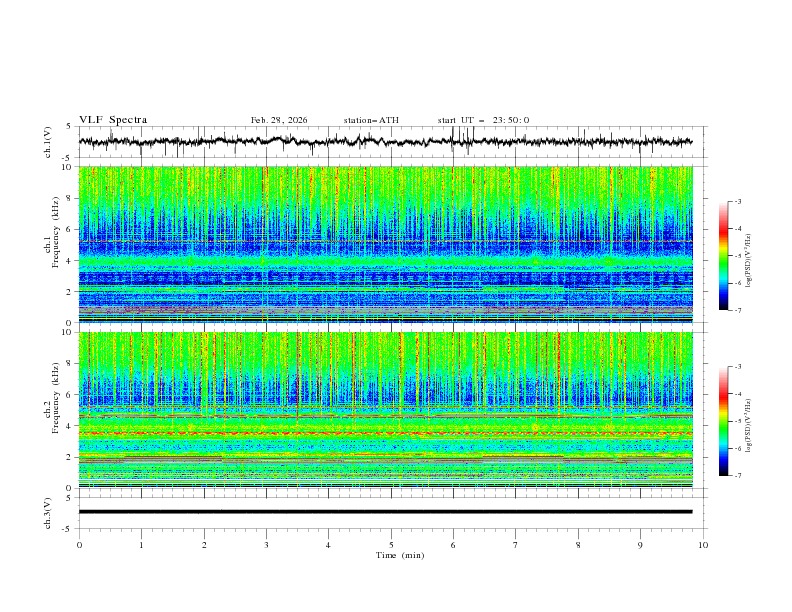Click inside the ch.2 spectrogram panel

(385, 410)
